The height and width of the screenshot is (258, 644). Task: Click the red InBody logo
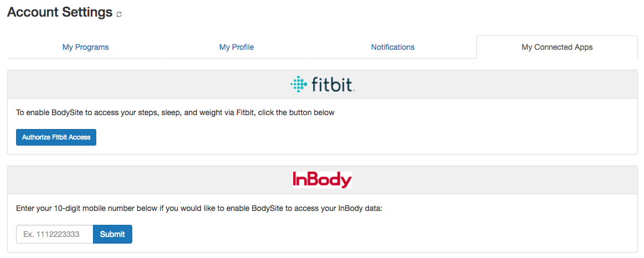coord(322,180)
